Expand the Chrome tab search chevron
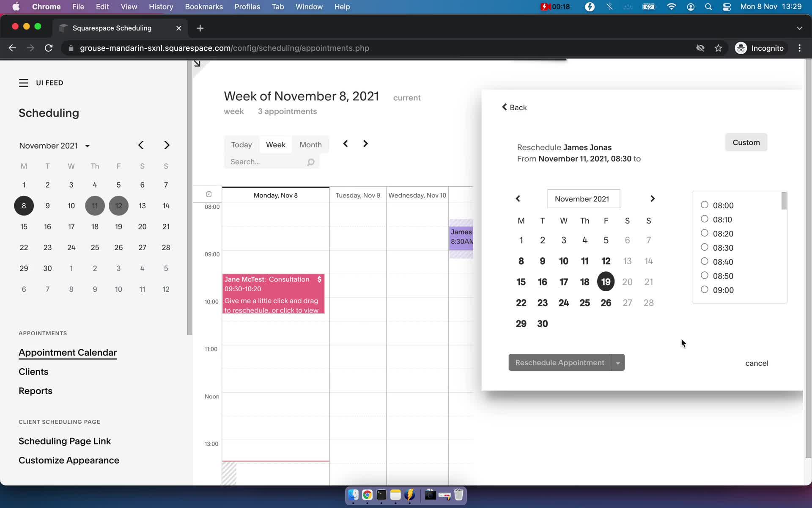 coord(799,28)
